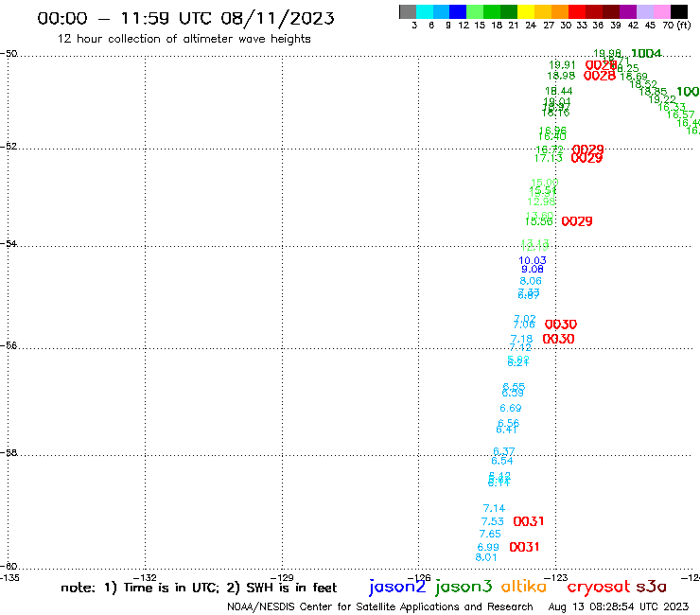Click the red 0031 label beside 6.99
The height and width of the screenshot is (615, 700).
click(525, 547)
